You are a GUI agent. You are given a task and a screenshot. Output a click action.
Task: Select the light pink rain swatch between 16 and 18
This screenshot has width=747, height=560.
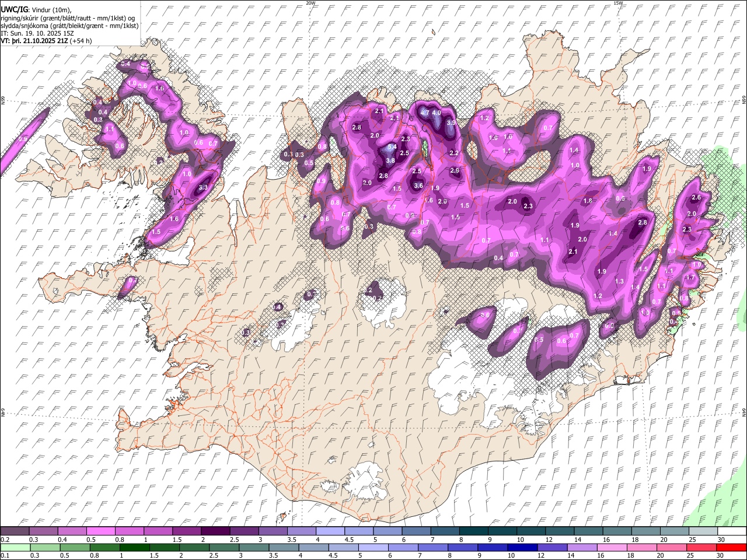tap(612, 547)
